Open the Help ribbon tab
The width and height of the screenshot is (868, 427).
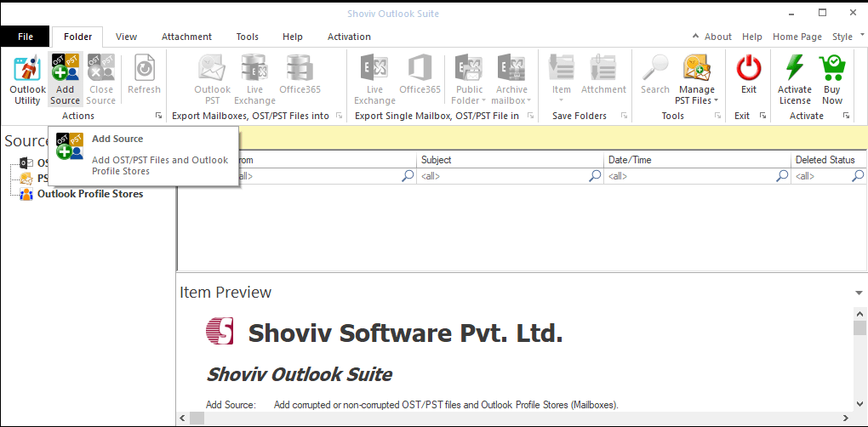coord(292,37)
